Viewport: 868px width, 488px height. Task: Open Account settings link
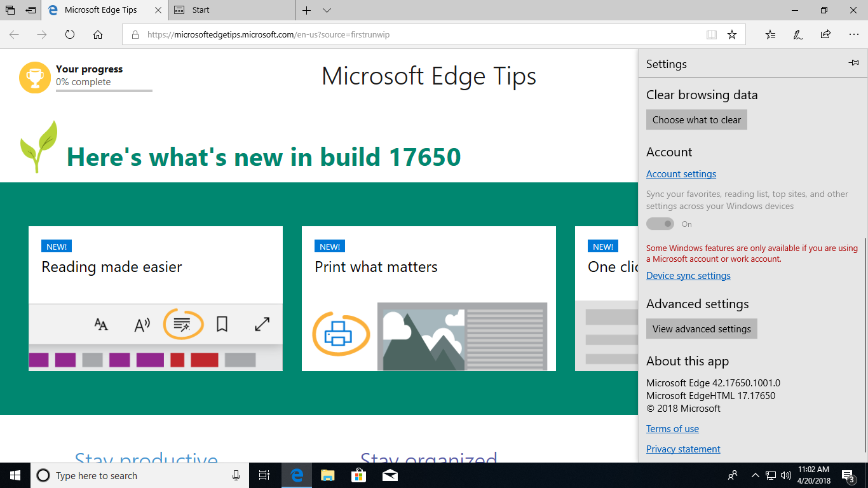pyautogui.click(x=681, y=174)
